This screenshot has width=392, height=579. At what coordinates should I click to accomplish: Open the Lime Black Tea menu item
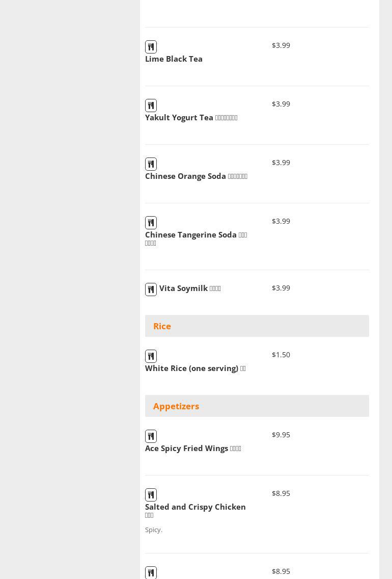(x=174, y=59)
